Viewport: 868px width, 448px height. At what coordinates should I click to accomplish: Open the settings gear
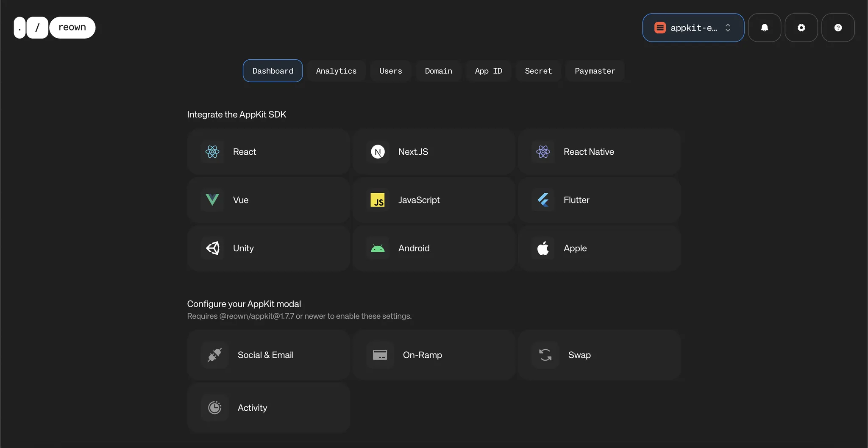pos(801,28)
